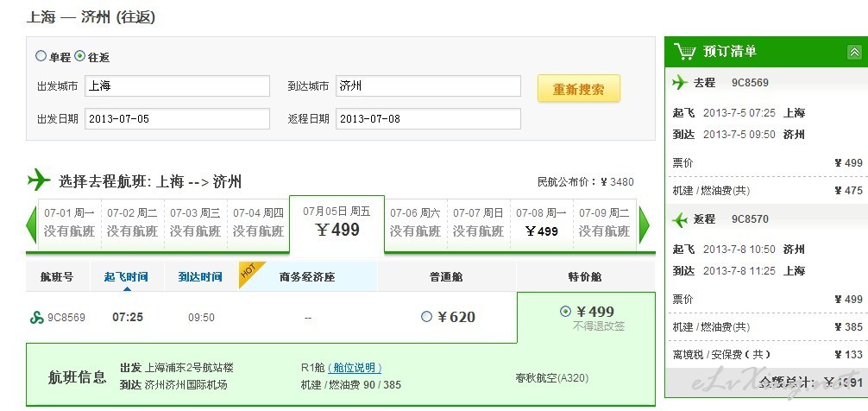
Task: Sort flights by 到达时间 column
Action: click(200, 277)
